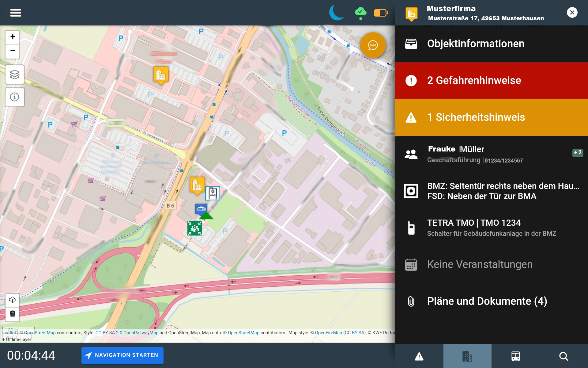
Task: Click the cloud sync status icon
Action: [x=360, y=13]
